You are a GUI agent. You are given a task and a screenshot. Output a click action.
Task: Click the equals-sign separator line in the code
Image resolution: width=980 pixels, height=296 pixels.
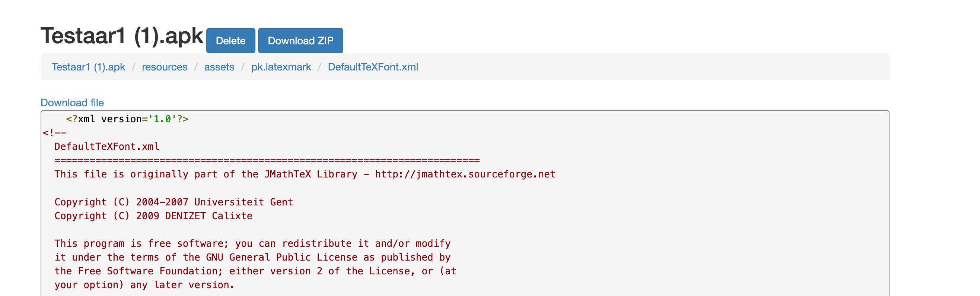click(267, 160)
